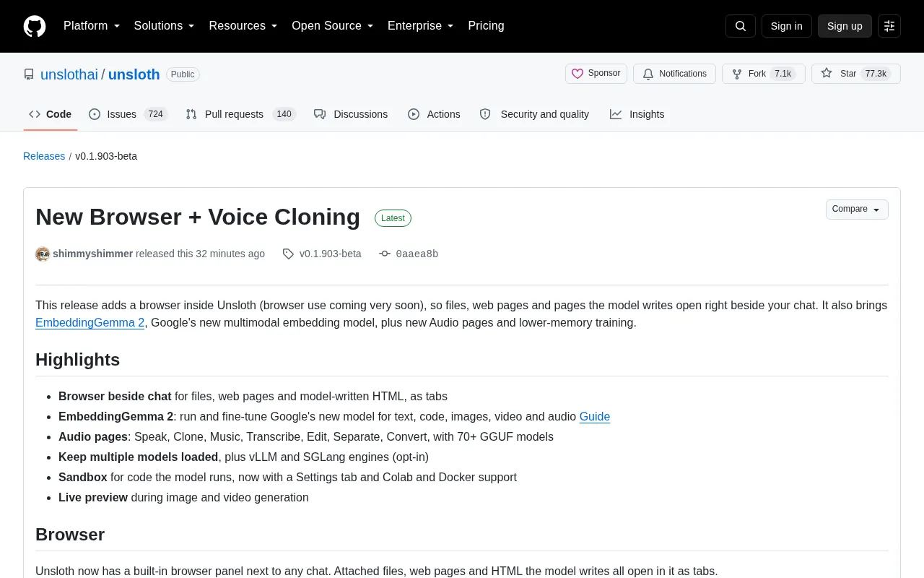Open the Pull requests tab
This screenshot has height=578, width=924.
[x=240, y=114]
